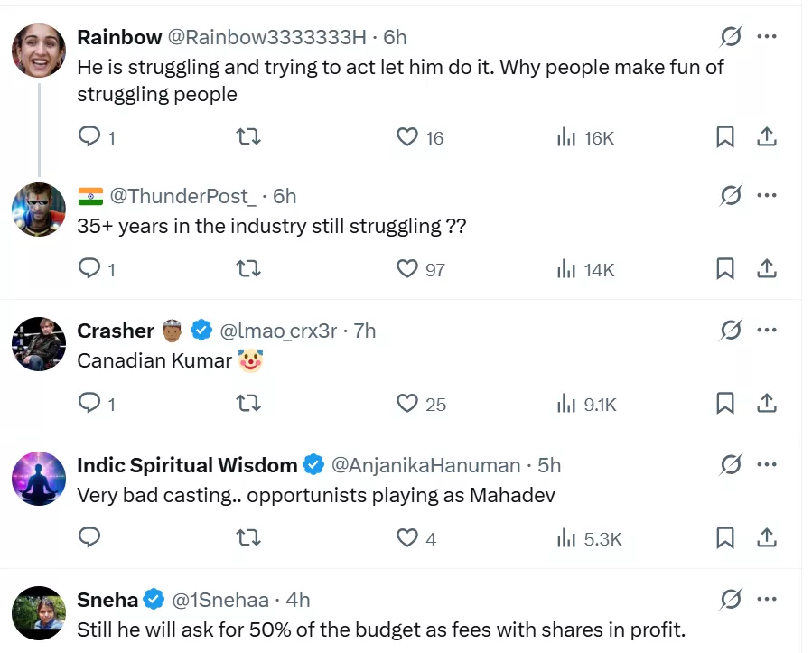Click Grok explain icon on ThunderPost_ tweet
The height and width of the screenshot is (653, 812).
(x=731, y=195)
